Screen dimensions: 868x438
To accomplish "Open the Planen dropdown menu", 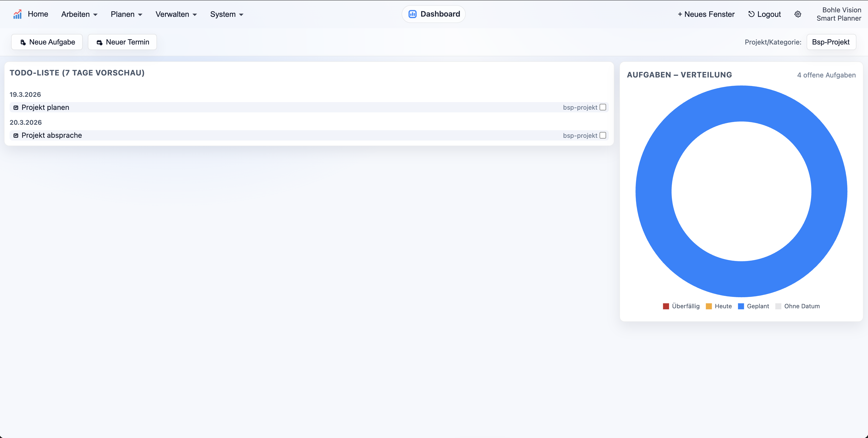I will 126,14.
